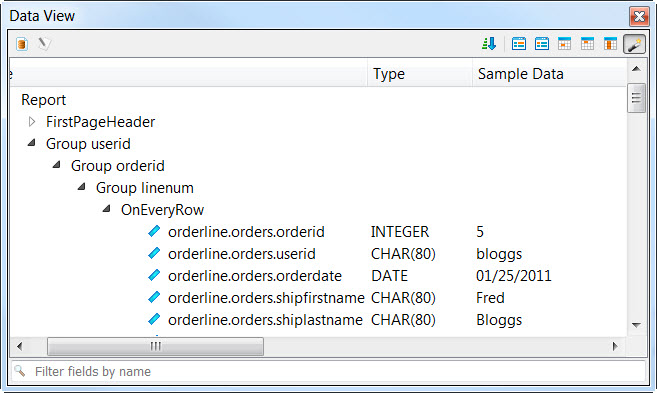
Task: Select the Group linenum tree item
Action: pyautogui.click(x=145, y=188)
